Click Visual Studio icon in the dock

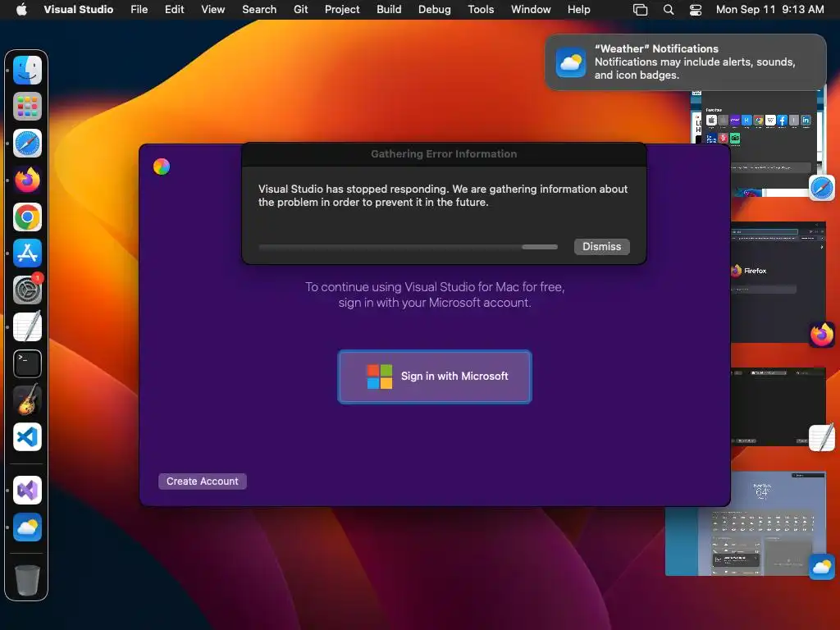coord(27,491)
